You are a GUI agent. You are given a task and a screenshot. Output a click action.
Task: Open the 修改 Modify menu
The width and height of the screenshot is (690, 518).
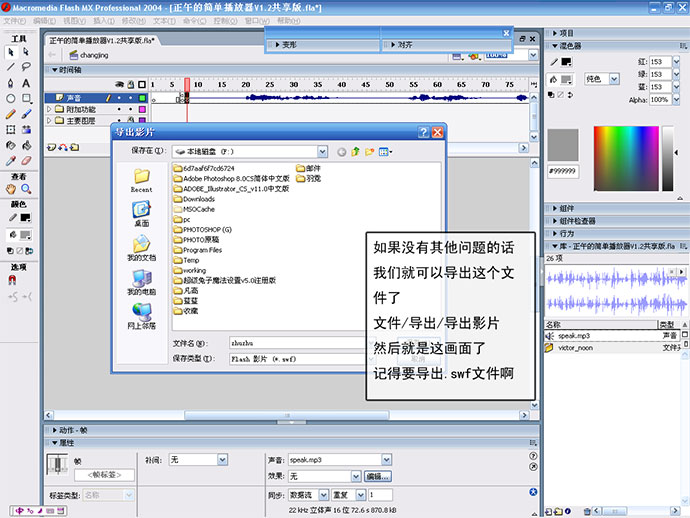click(x=133, y=21)
